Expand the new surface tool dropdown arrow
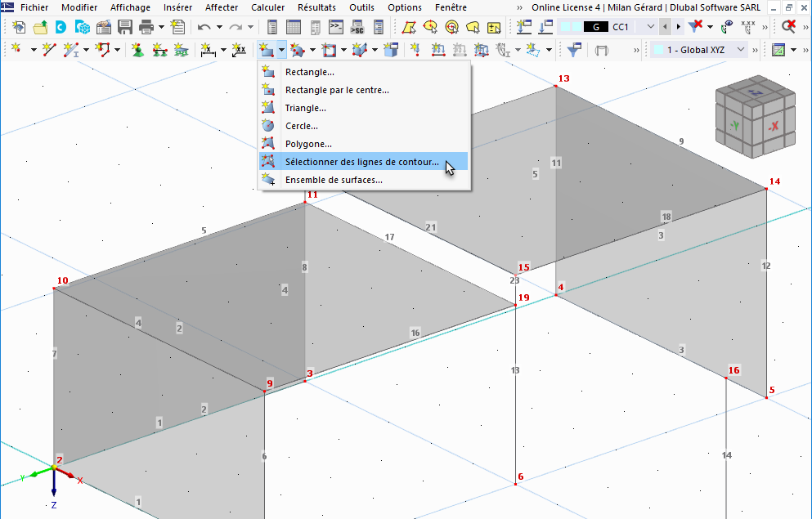Screen dimensions: 812x519 (x=281, y=50)
